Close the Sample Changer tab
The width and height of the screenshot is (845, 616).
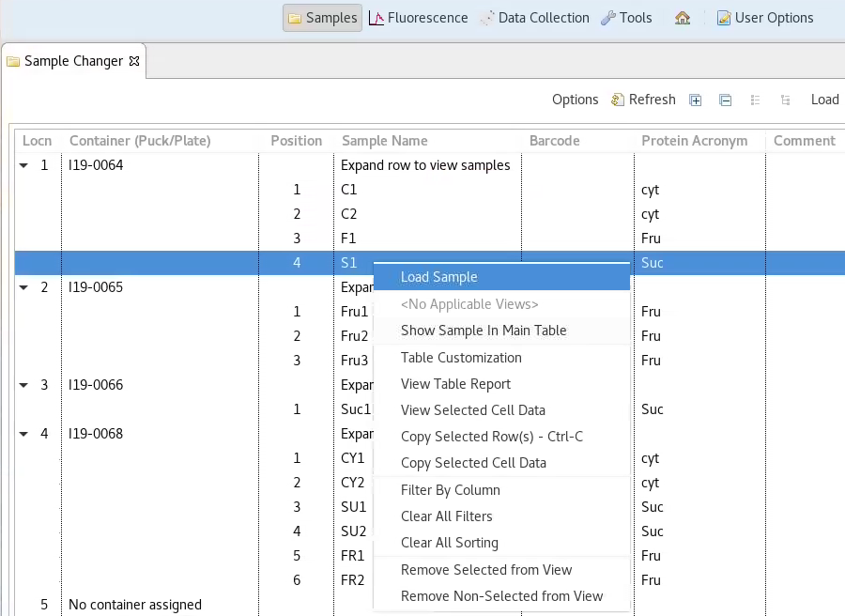coord(134,61)
